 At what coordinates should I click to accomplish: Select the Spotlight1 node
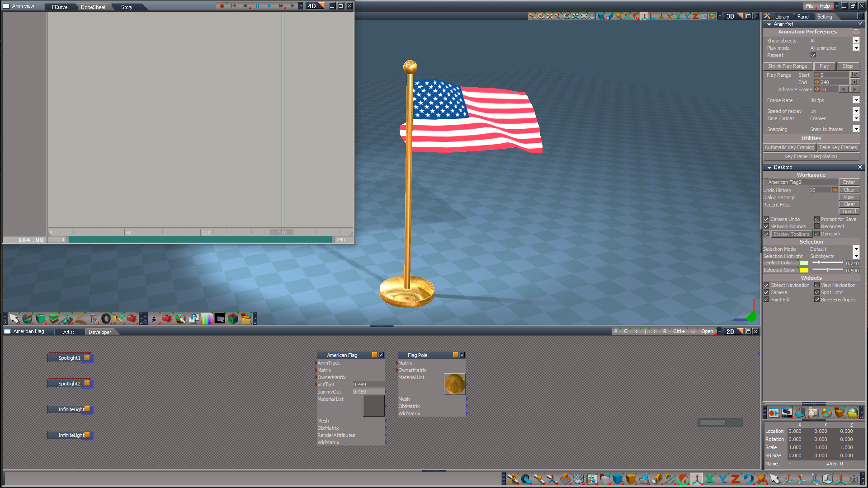[69, 358]
